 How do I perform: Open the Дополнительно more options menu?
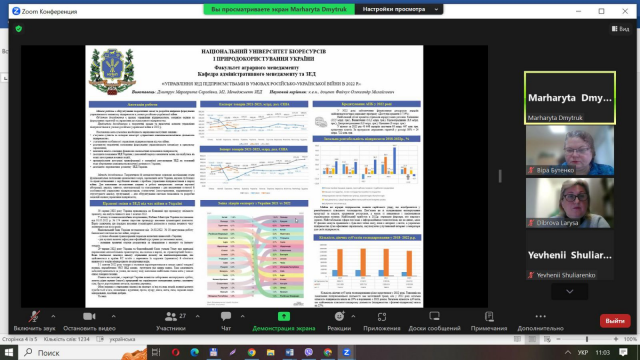click(x=540, y=321)
